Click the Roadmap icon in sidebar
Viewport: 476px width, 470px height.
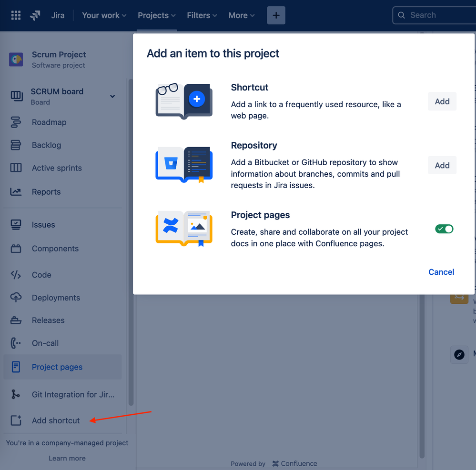[16, 122]
